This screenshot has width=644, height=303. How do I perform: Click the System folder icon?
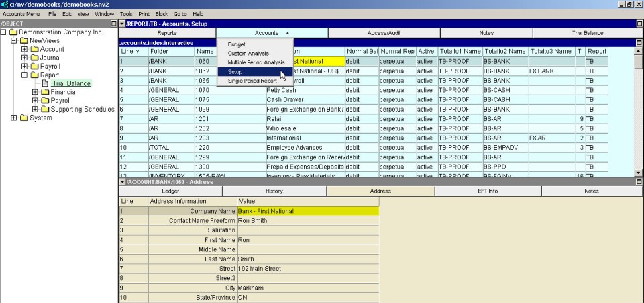pos(23,118)
